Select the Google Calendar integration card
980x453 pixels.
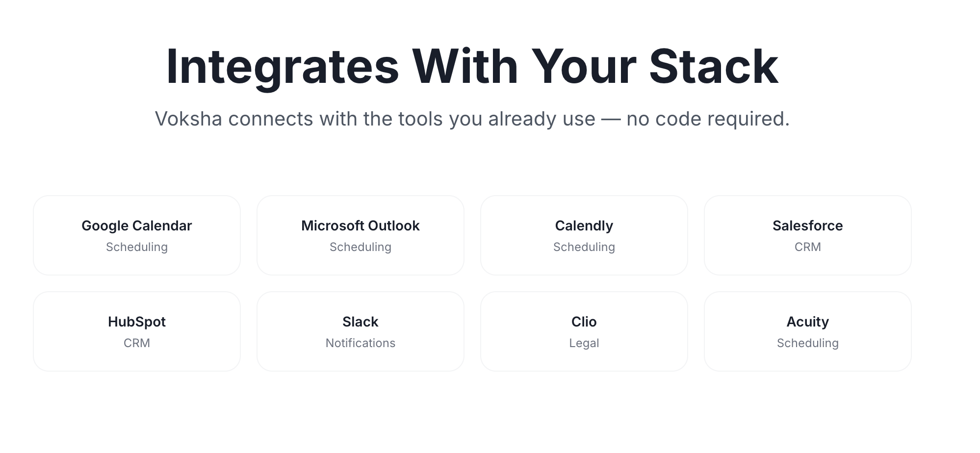pos(137,235)
